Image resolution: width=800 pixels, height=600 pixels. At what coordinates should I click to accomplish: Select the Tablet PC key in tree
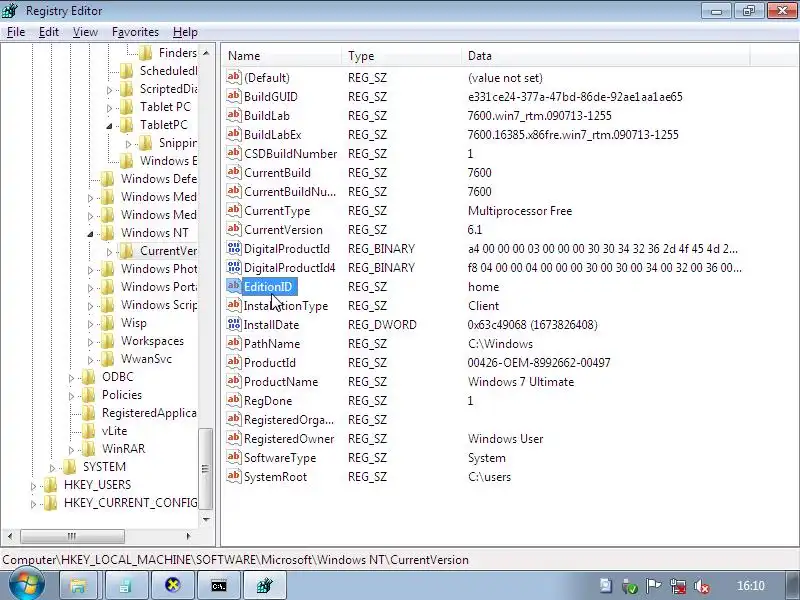165,107
